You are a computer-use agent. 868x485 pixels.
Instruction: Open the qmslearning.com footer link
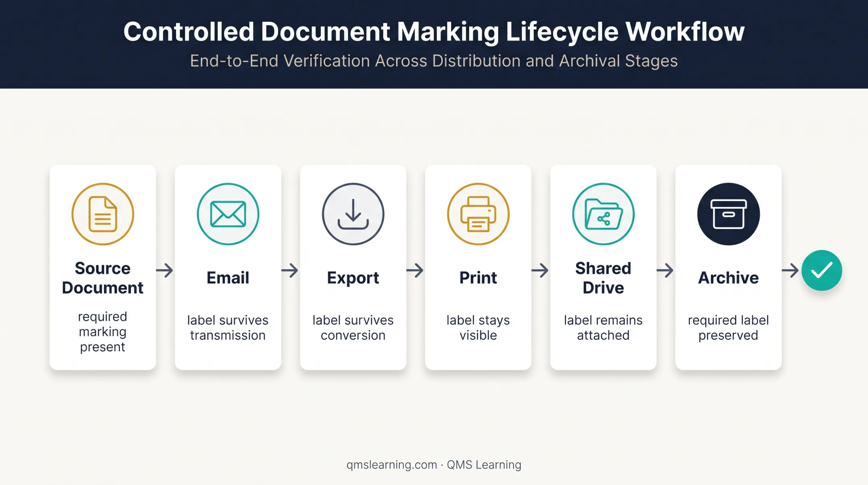(x=391, y=465)
